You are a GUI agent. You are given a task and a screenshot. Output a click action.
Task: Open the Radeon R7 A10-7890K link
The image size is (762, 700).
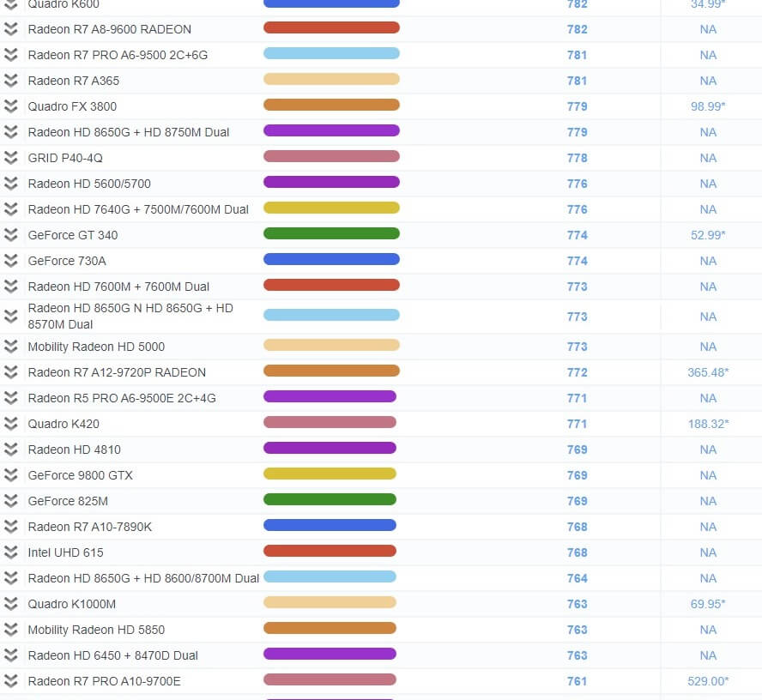point(89,527)
